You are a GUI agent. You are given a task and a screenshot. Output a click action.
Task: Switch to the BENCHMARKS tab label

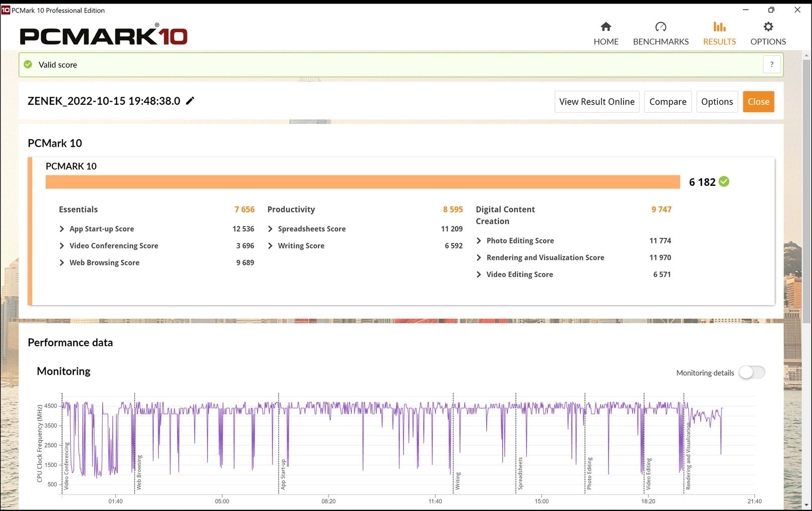point(661,42)
